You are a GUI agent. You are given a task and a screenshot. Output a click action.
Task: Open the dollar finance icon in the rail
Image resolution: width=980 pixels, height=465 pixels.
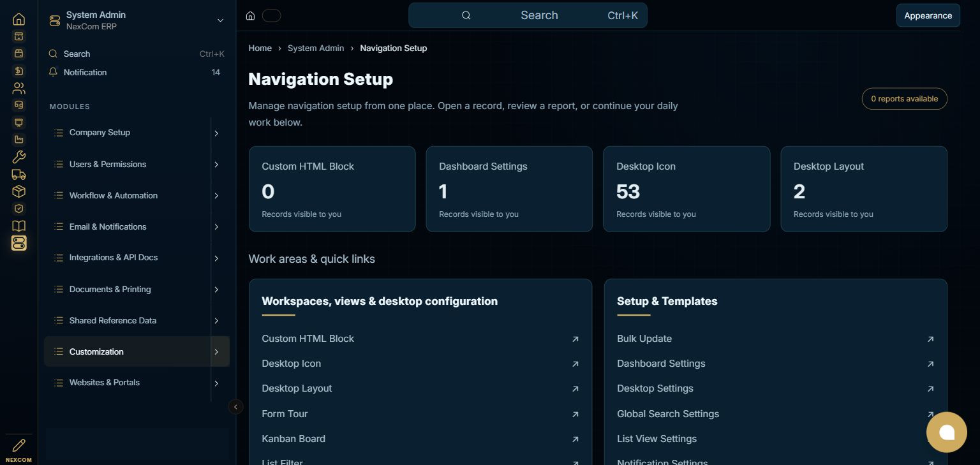tap(19, 71)
